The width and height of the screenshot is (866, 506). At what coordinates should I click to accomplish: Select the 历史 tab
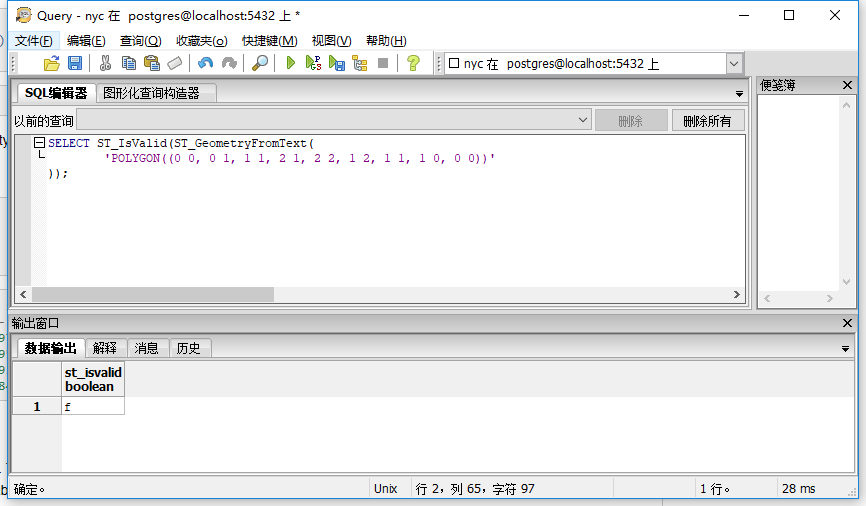[x=188, y=348]
